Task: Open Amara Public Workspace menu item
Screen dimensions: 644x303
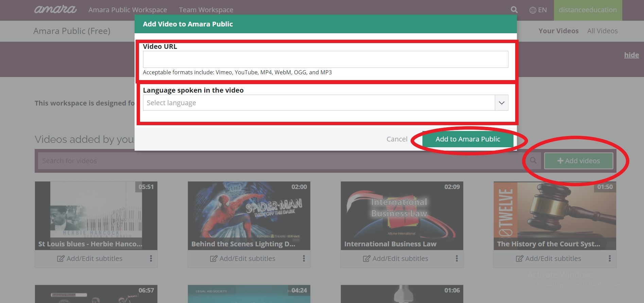Action: (x=128, y=10)
